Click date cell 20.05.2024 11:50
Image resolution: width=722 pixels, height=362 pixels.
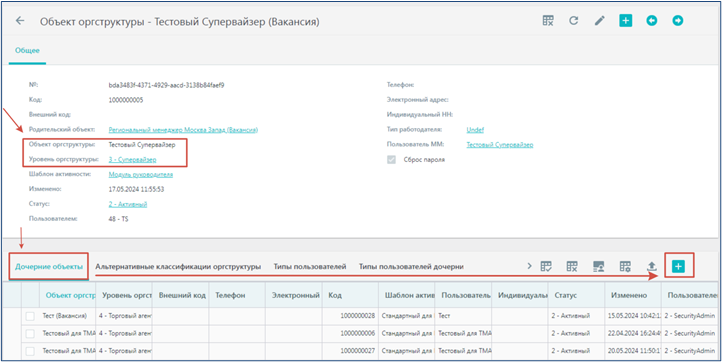coord(633,351)
